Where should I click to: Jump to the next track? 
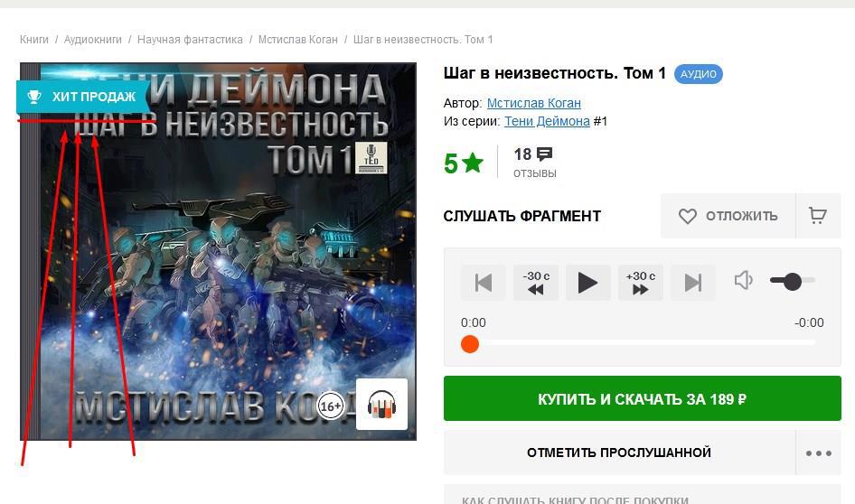pos(692,283)
